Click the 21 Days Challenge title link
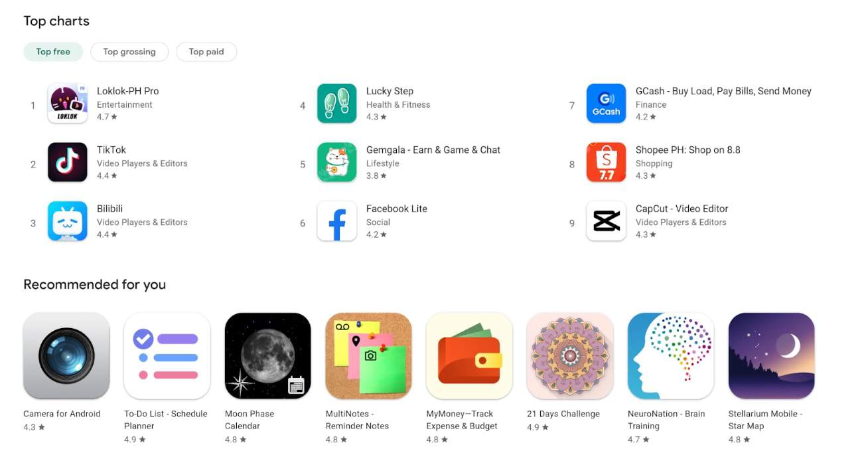The width and height of the screenshot is (868, 461). 563,414
